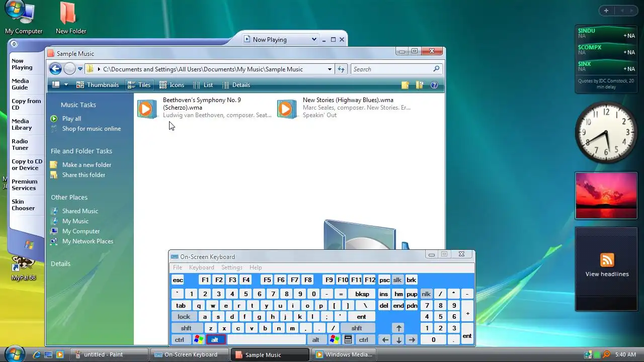Toggle the right shft key
644x362 pixels.
point(357,328)
